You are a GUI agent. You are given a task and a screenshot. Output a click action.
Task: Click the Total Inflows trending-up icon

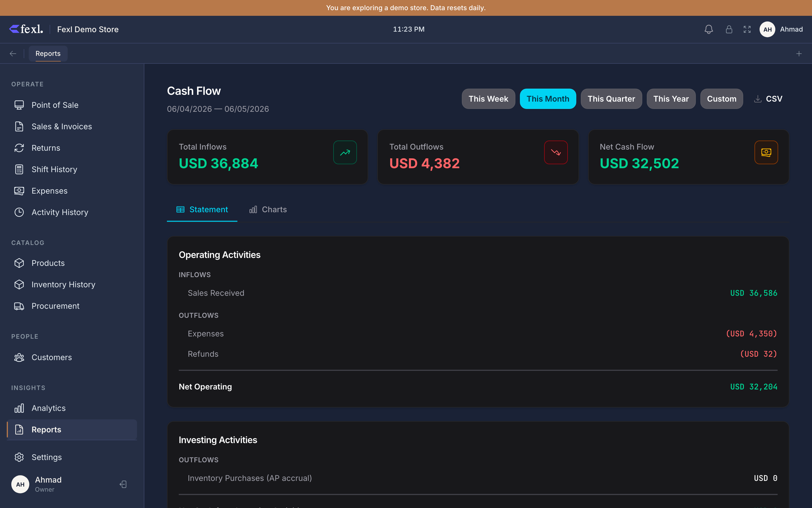click(345, 152)
